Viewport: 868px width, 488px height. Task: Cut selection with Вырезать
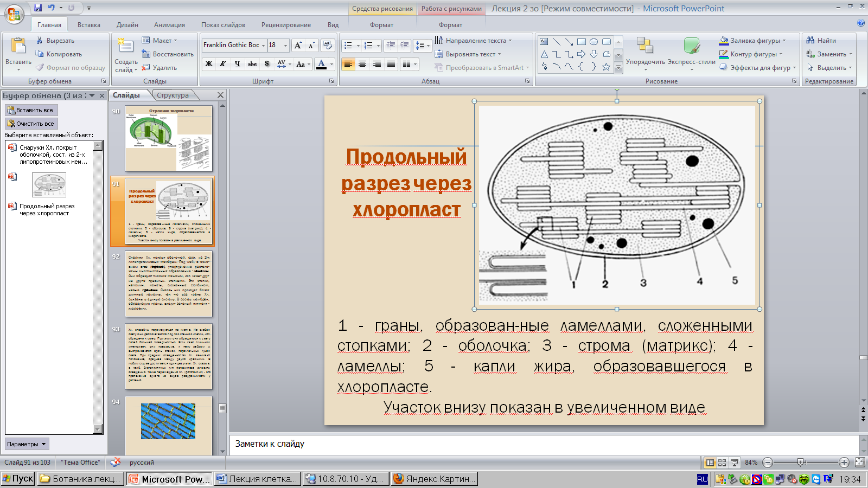pos(55,41)
